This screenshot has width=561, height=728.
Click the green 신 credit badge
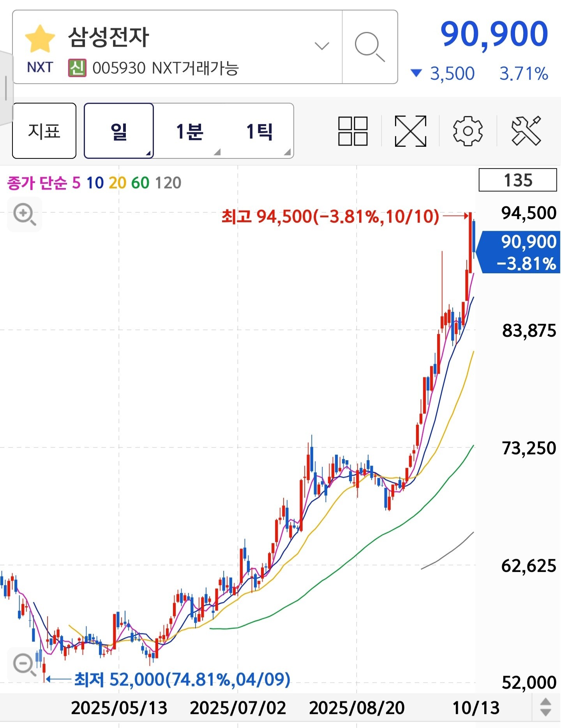77,68
